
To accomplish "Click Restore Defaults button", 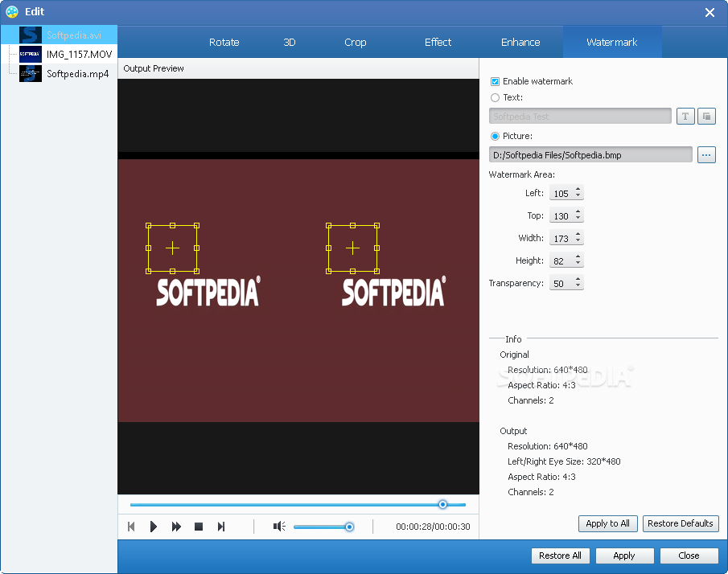I will click(x=681, y=523).
